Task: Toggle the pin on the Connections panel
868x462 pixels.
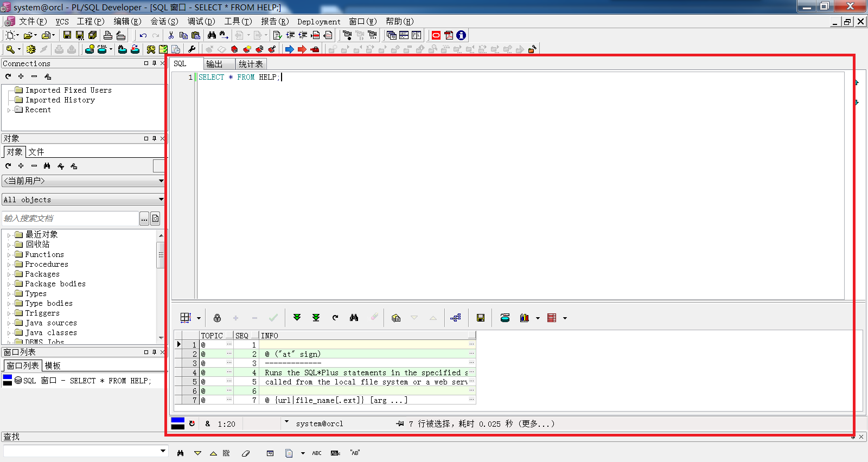Action: click(154, 63)
